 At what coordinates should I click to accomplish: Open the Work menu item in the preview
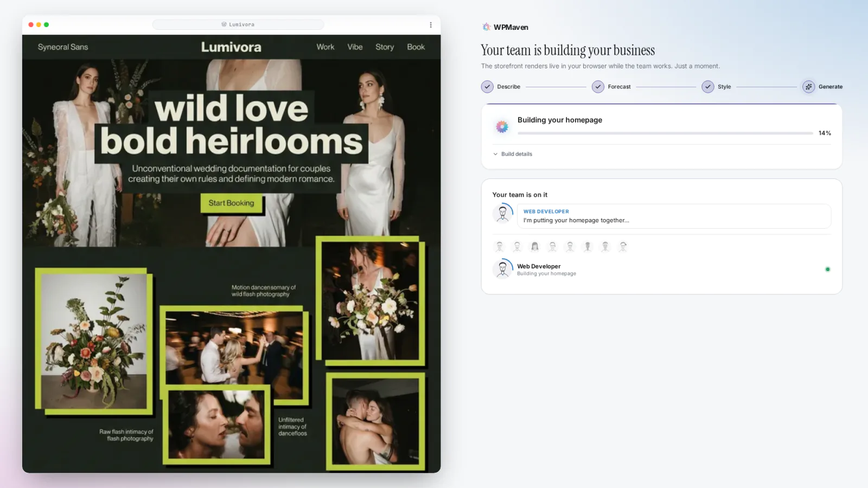click(x=325, y=47)
